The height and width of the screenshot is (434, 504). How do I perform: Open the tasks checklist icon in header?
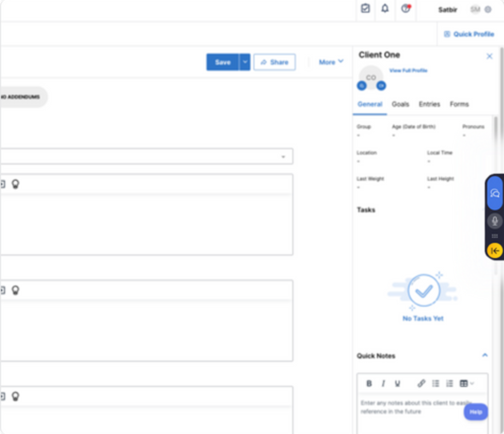click(365, 9)
